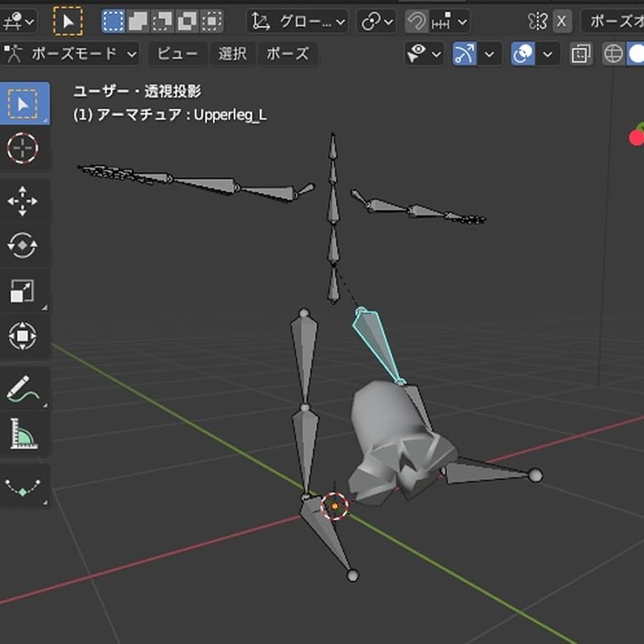The height and width of the screenshot is (644, 644).
Task: Open the グロー... transform orientation dropdown
Action: [298, 21]
